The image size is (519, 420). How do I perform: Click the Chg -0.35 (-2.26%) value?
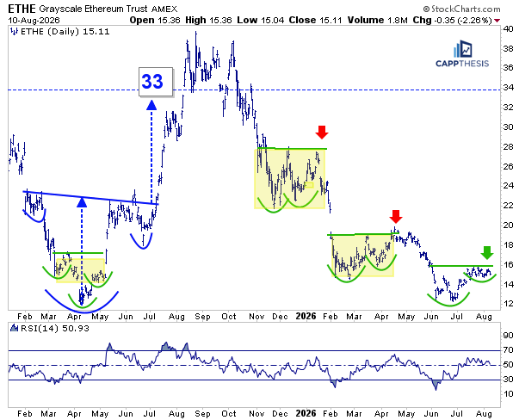point(452,20)
